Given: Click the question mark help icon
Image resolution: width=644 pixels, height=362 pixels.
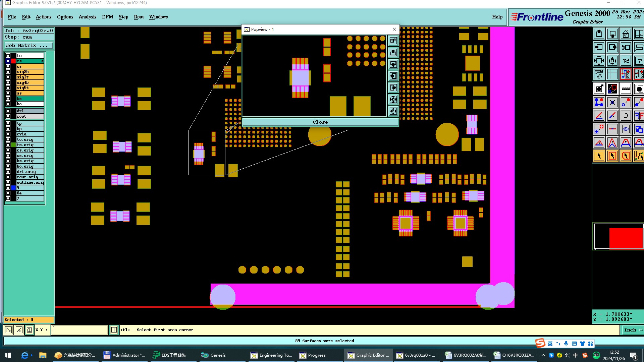Looking at the screenshot, I should 639,61.
